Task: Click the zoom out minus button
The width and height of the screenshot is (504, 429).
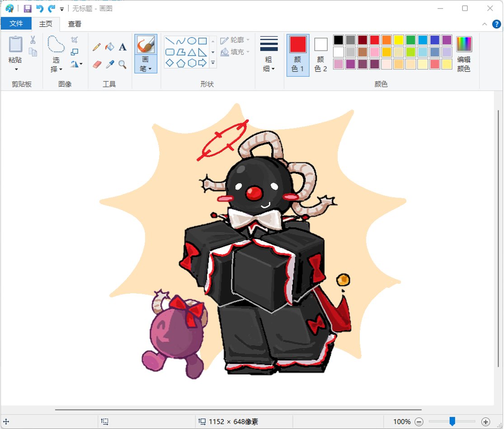Action: point(419,422)
